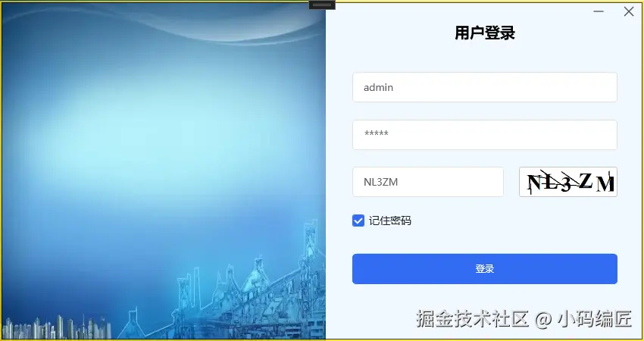Screen dimensions: 644x341
Task: Click the 记住密码 label text
Action: tap(389, 221)
